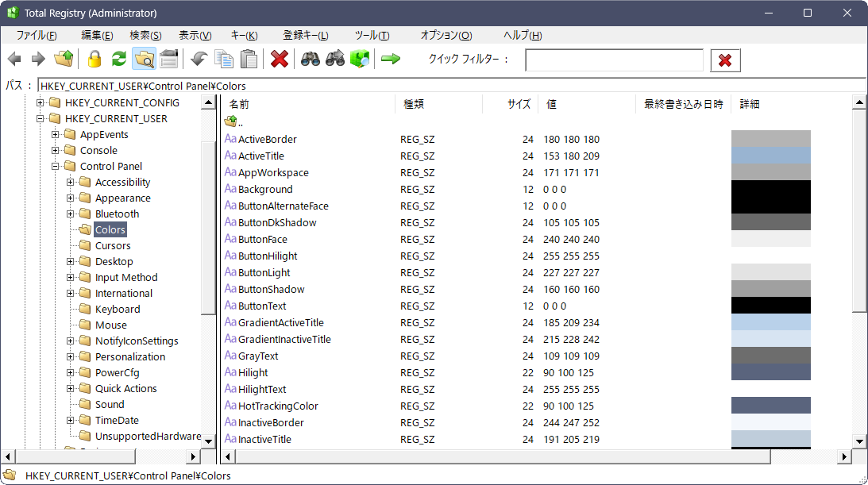Click the back navigation arrow
Image resolution: width=868 pixels, height=485 pixels.
point(14,59)
